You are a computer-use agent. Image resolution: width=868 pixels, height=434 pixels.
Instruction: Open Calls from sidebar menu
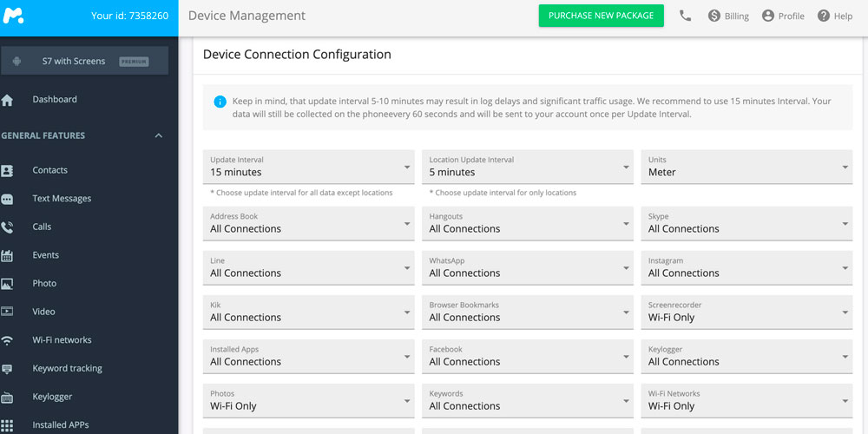coord(42,227)
